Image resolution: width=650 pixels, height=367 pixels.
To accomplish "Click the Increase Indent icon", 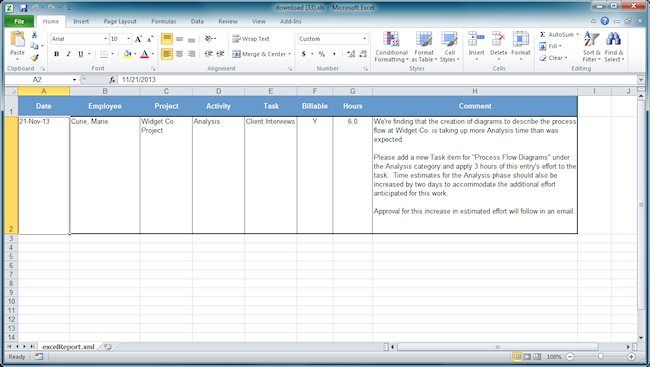I will click(x=221, y=54).
